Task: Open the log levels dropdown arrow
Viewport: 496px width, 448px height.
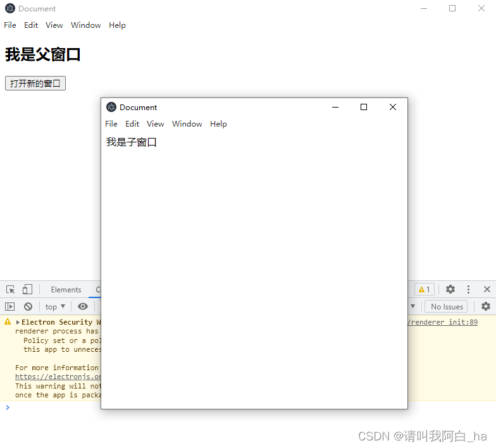Action: click(413, 307)
